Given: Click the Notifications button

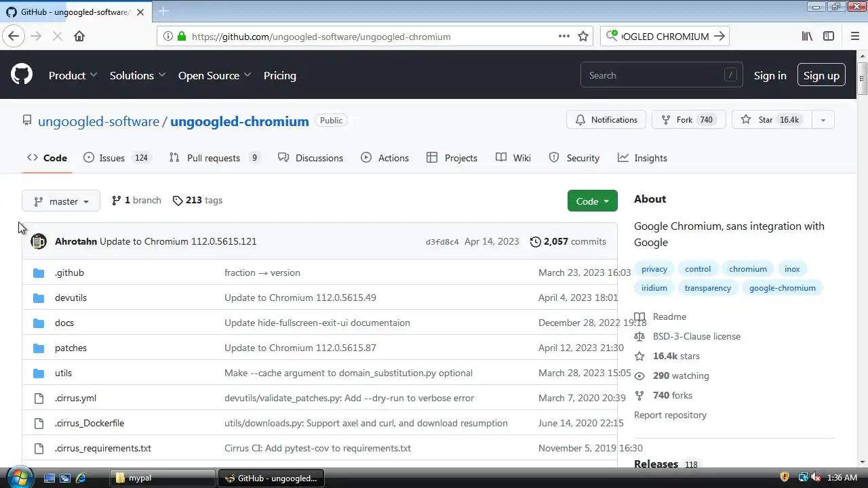Looking at the screenshot, I should 606,120.
